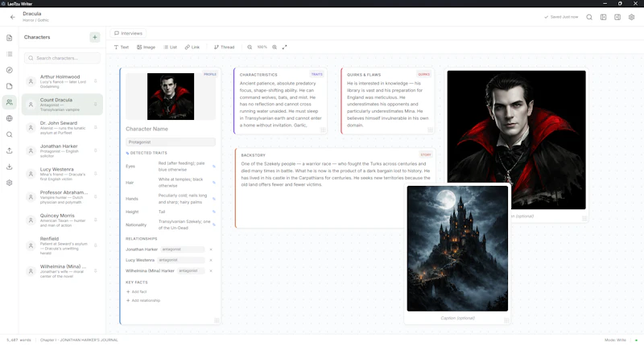Select Jonathan Harker in character list
This screenshot has width=644, height=346.
[x=63, y=150]
